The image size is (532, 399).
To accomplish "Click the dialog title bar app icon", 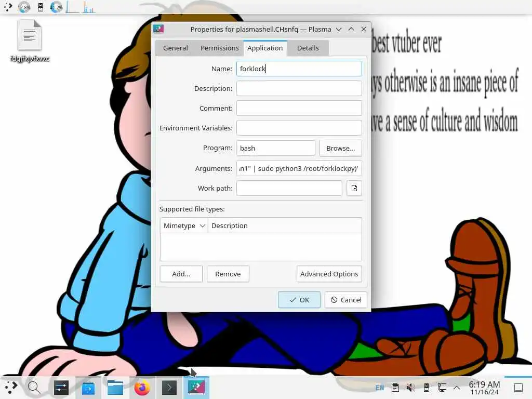I will coord(158,29).
